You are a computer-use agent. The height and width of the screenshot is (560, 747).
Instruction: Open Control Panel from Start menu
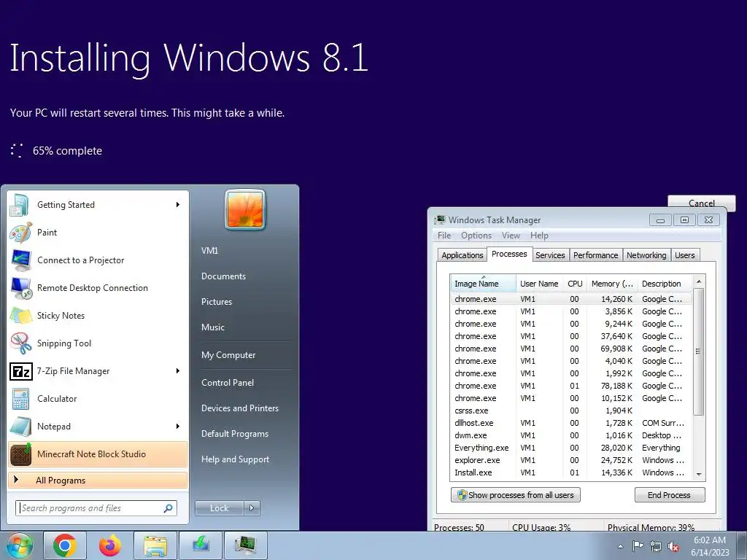(228, 383)
